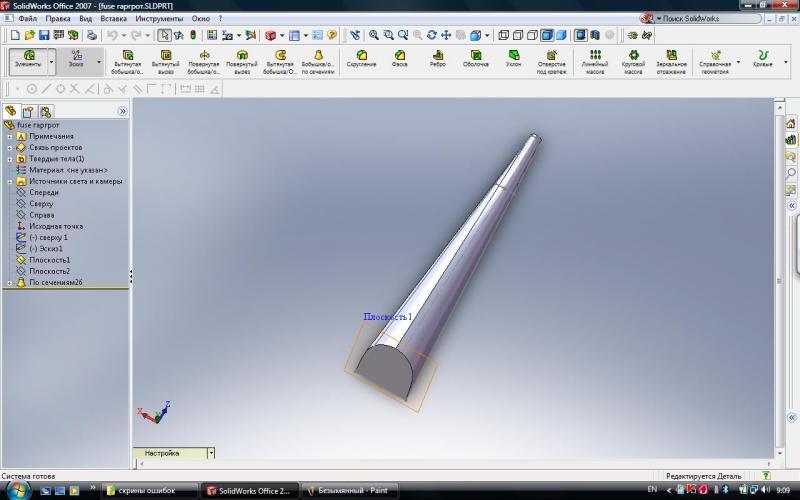Expand the По сечениям26 feature node
Viewport: 800px width, 500px height.
(9, 283)
